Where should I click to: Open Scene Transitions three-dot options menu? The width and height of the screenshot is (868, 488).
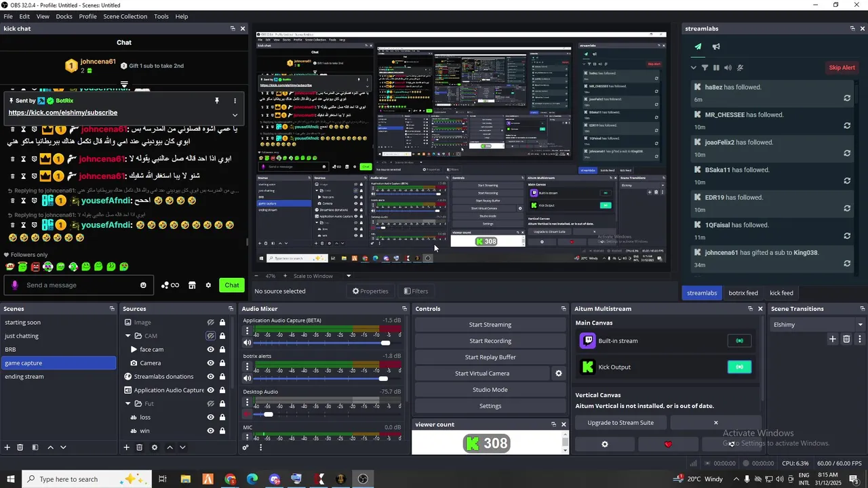coord(860,339)
